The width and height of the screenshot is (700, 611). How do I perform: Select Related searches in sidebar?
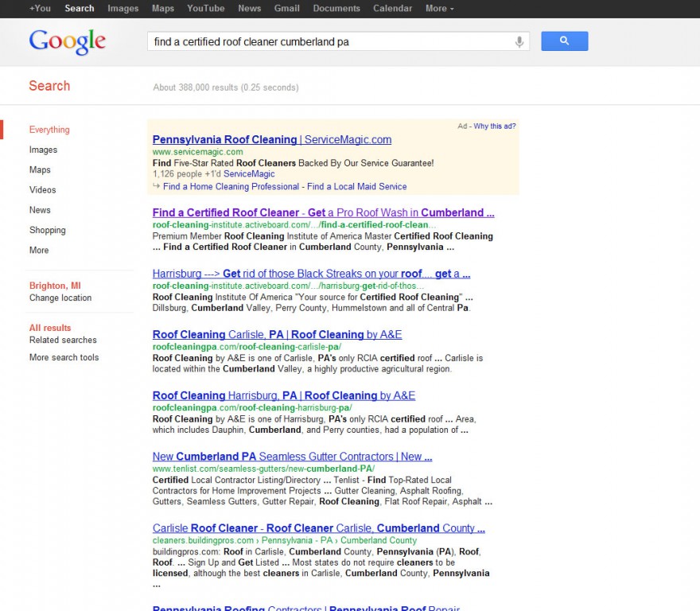point(63,340)
